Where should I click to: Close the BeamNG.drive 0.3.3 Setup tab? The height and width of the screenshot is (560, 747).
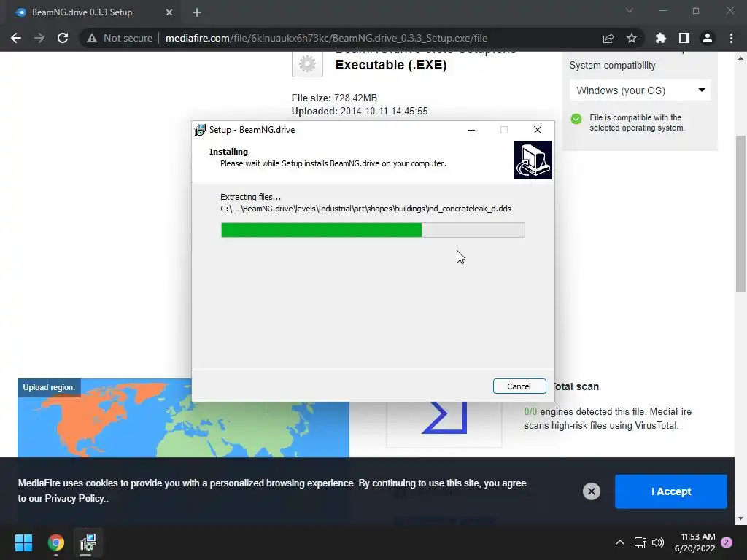169,12
